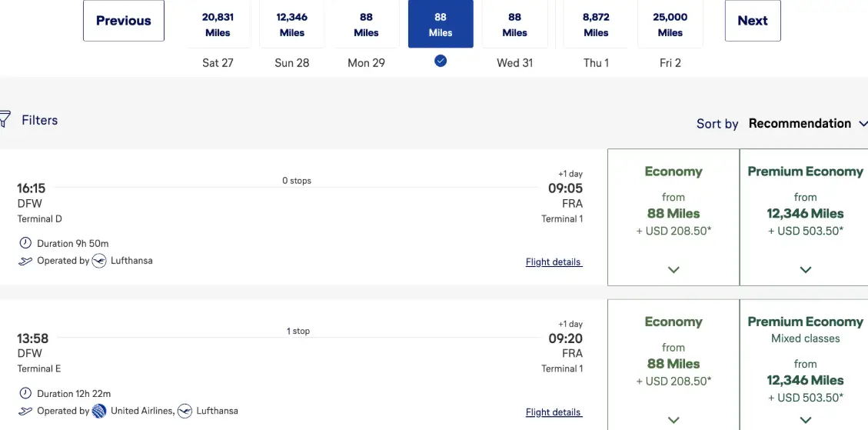Click the Filters funnel icon
868x430 pixels.
[5, 119]
